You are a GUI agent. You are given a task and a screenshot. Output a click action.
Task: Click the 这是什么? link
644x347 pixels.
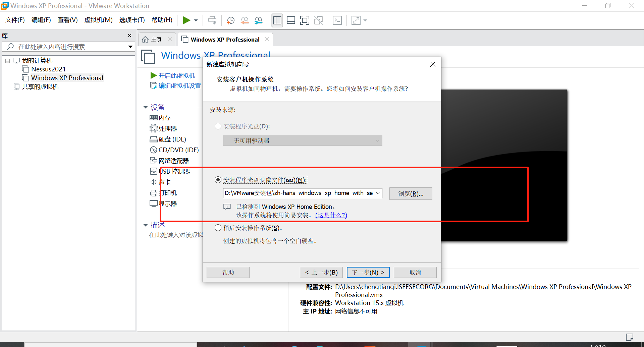[331, 215]
